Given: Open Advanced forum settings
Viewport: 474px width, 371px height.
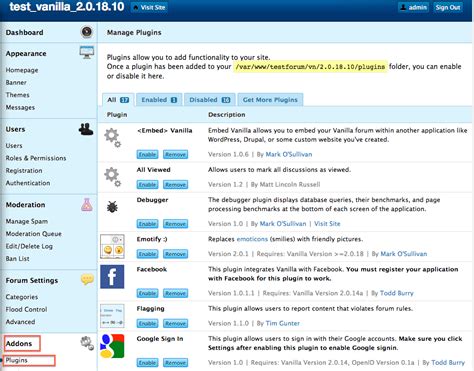Looking at the screenshot, I should point(20,322).
